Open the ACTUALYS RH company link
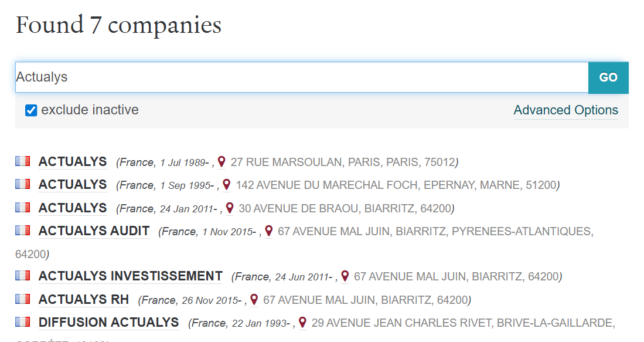Screen dimensions: 644x342 pyautogui.click(x=83, y=300)
